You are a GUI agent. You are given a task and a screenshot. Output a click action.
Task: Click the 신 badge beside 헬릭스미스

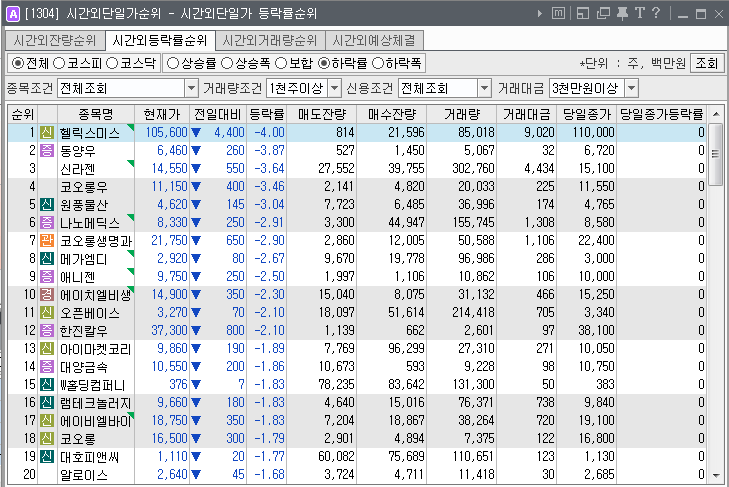pos(46,133)
